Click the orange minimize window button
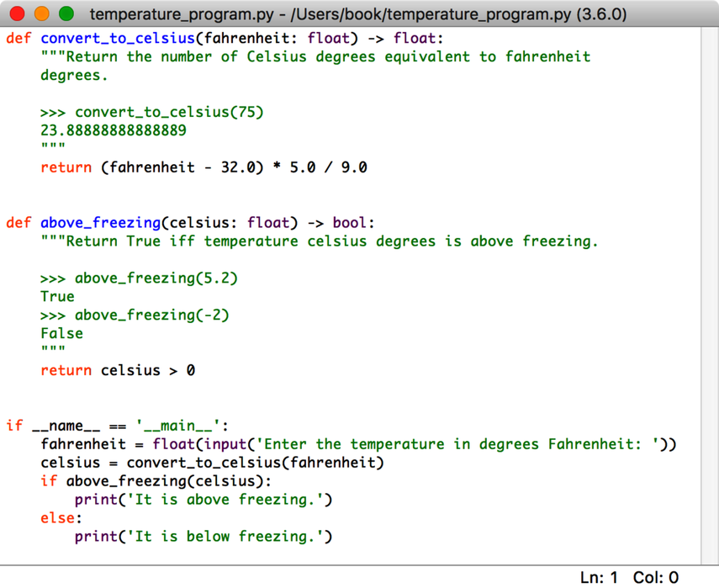 (42, 14)
